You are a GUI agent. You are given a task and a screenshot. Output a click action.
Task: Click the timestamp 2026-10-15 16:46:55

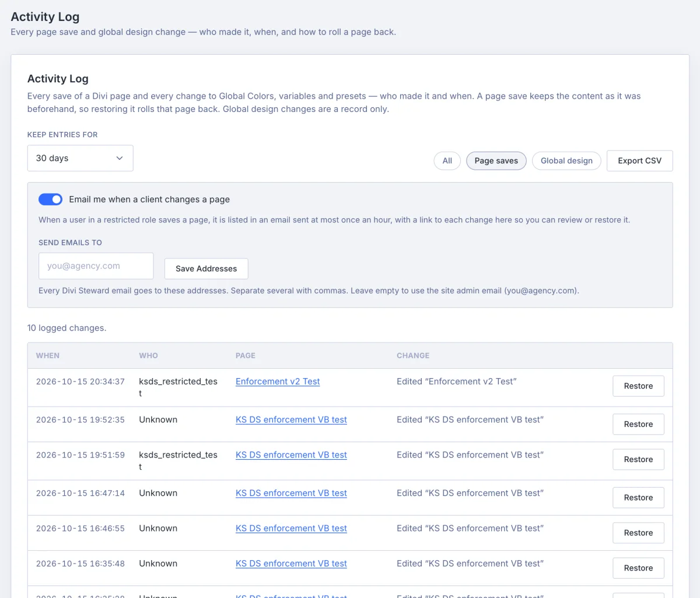[x=80, y=529]
